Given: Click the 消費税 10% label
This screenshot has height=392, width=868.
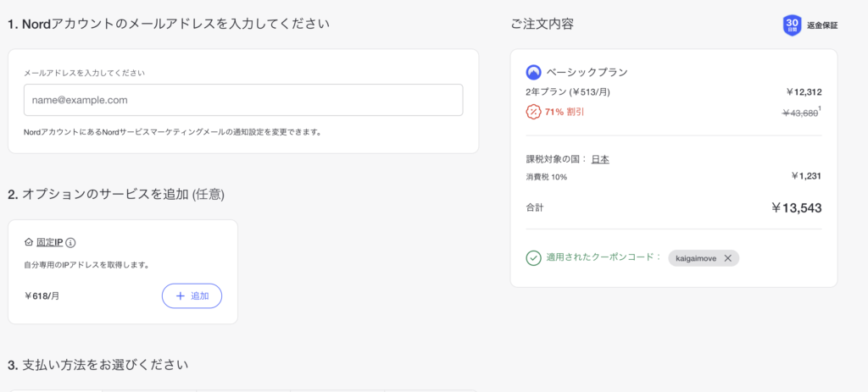Looking at the screenshot, I should (547, 178).
